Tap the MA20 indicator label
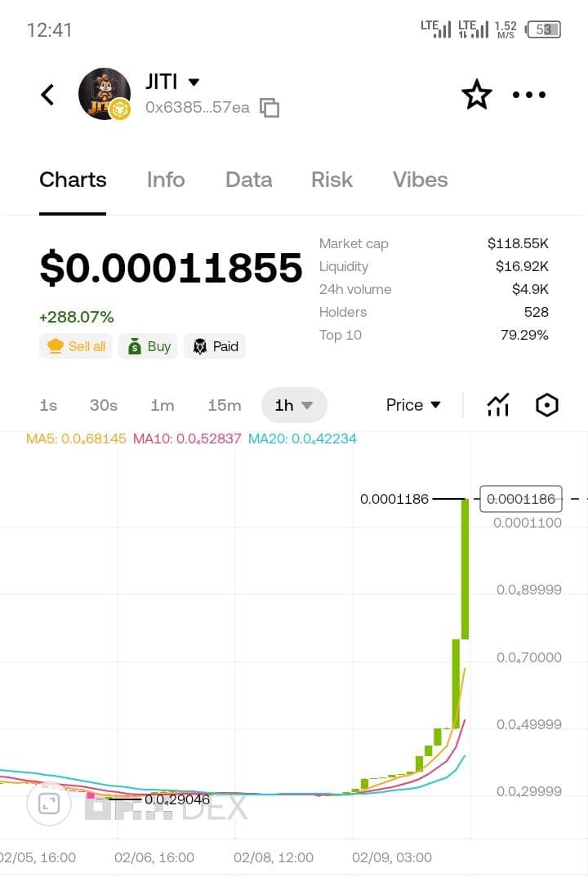This screenshot has height=877, width=588. pos(302,438)
